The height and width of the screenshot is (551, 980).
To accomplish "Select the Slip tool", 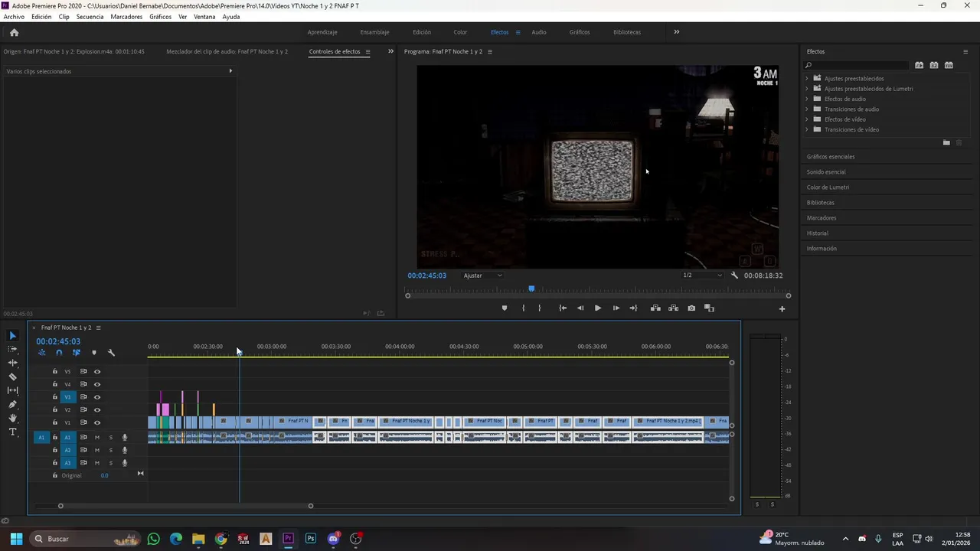I will (x=12, y=390).
